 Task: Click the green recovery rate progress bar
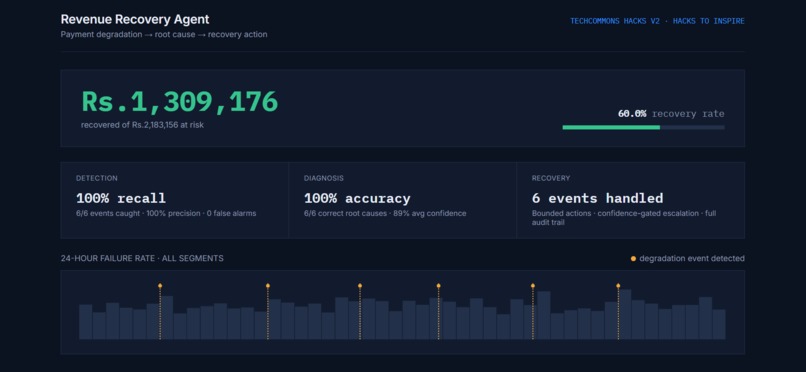click(611, 127)
